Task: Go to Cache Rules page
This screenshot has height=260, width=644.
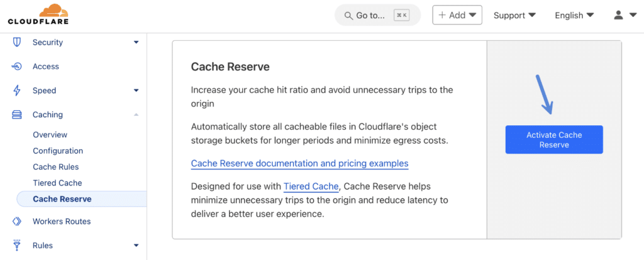Action: [x=56, y=167]
